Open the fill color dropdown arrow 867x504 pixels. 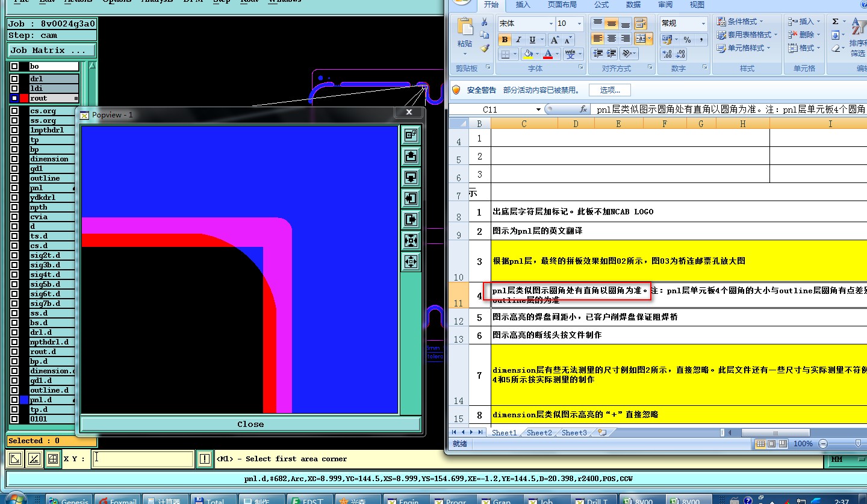click(537, 54)
